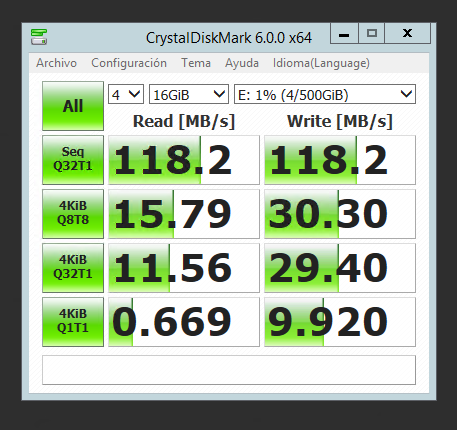Run all benchmarks with the All button

coord(73,106)
